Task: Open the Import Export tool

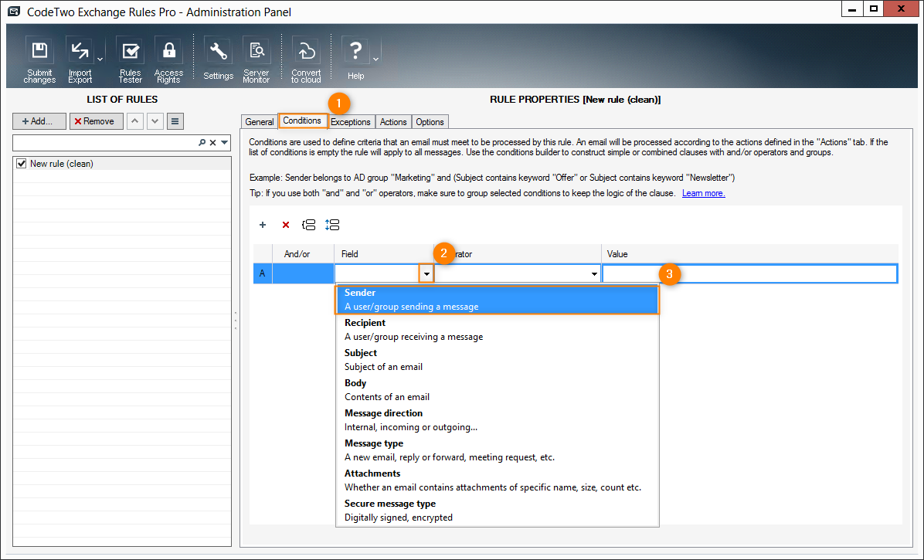Action: point(80,60)
